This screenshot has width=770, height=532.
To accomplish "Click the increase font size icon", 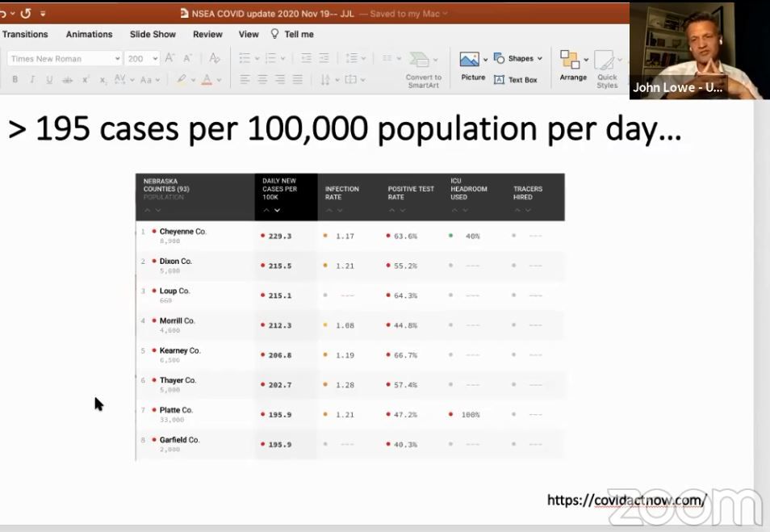I will 169,58.
